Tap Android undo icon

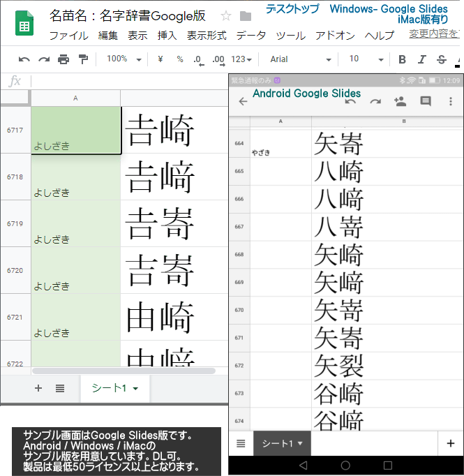point(350,101)
